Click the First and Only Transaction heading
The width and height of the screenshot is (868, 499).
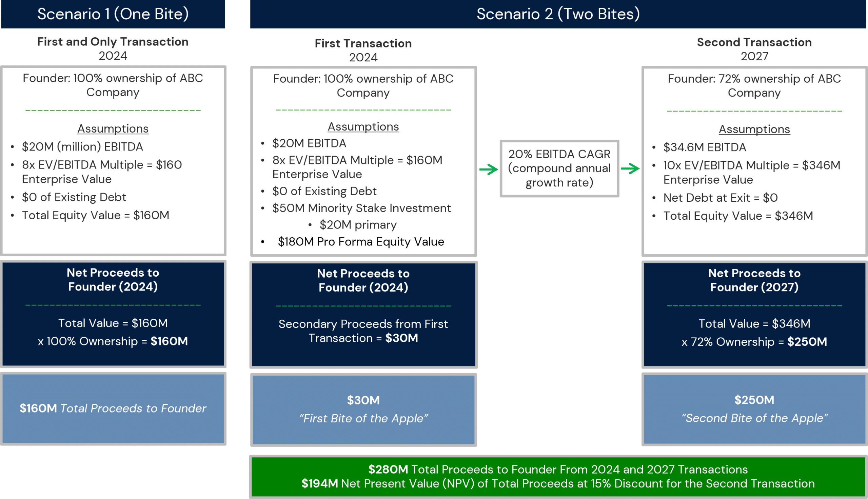[113, 48]
